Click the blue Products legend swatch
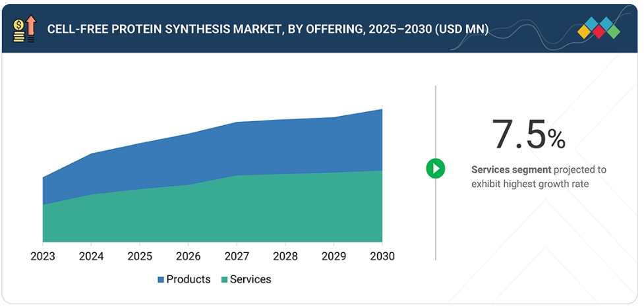644x307 pixels. pyautogui.click(x=161, y=280)
